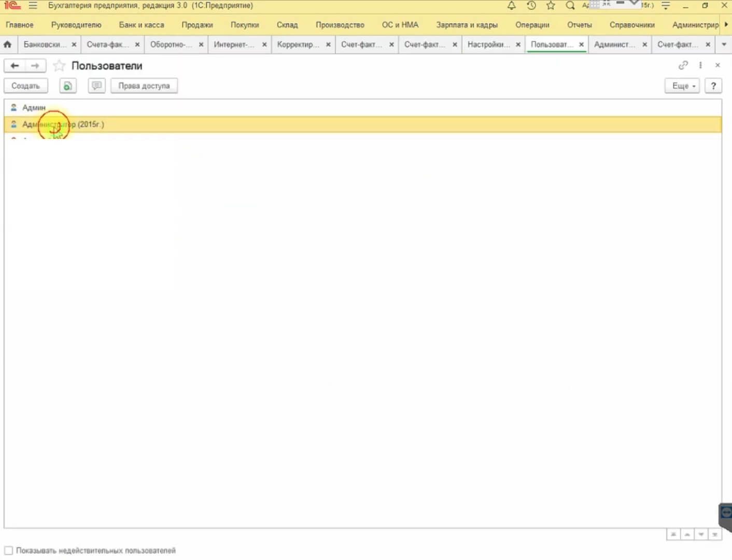Viewport: 732px width, 560px height.
Task: Open the Зарплата и кадры section
Action: pos(467,25)
